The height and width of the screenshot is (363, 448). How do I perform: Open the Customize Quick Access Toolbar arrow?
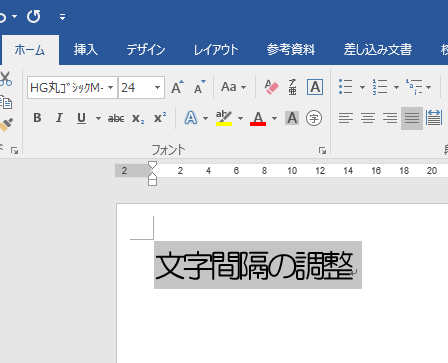(x=62, y=17)
